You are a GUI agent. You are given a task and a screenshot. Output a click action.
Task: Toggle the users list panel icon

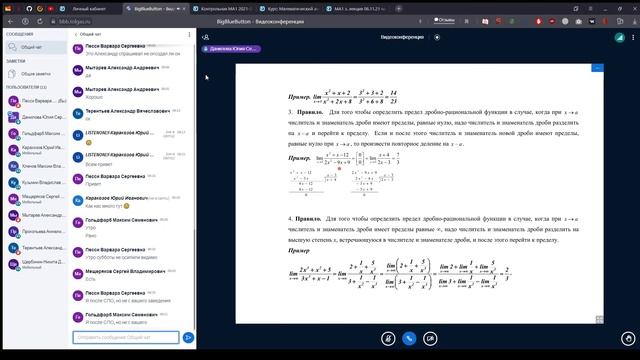[x=206, y=37]
